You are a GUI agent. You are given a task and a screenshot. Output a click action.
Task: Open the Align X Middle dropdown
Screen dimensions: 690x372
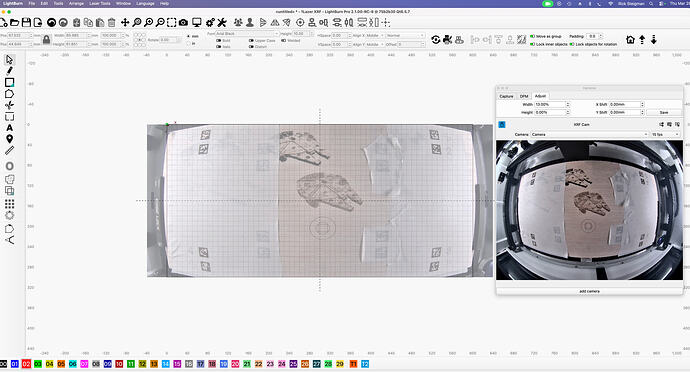coord(374,35)
